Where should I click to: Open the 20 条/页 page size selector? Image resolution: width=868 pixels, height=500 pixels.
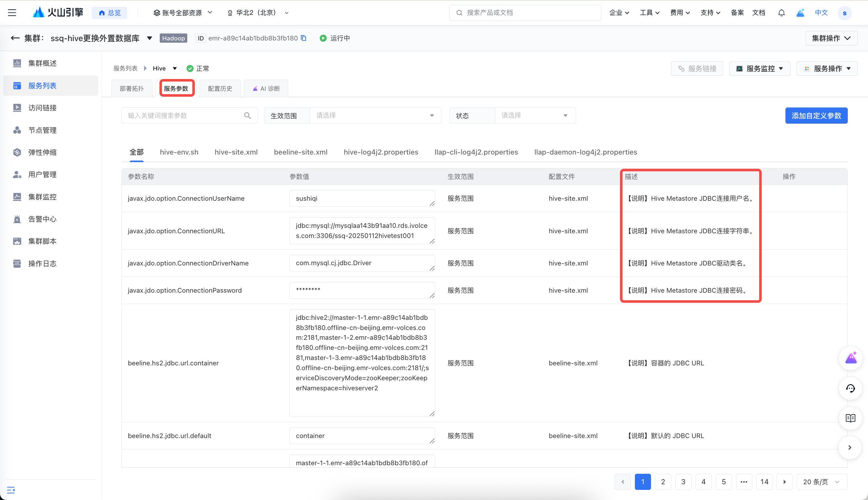(x=821, y=482)
